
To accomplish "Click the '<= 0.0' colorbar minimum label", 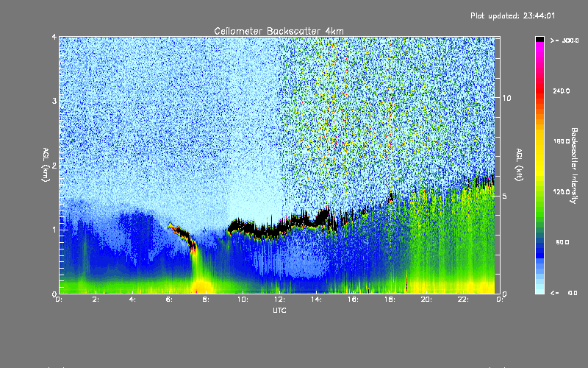I will [x=564, y=293].
